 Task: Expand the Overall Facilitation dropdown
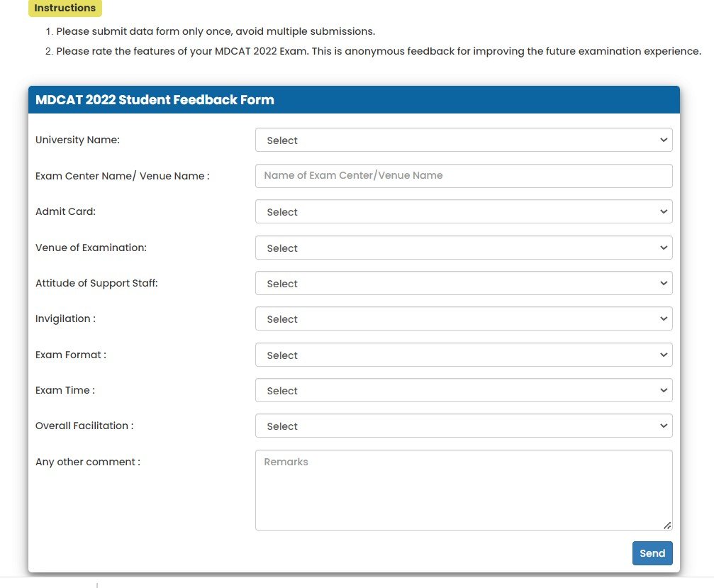(x=464, y=426)
